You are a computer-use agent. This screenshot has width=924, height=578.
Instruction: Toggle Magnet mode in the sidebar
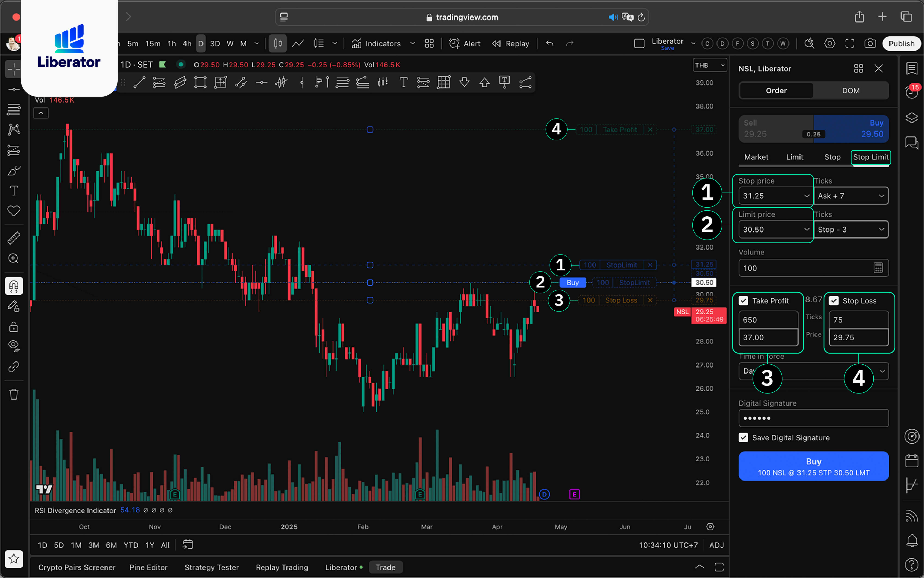pyautogui.click(x=14, y=286)
